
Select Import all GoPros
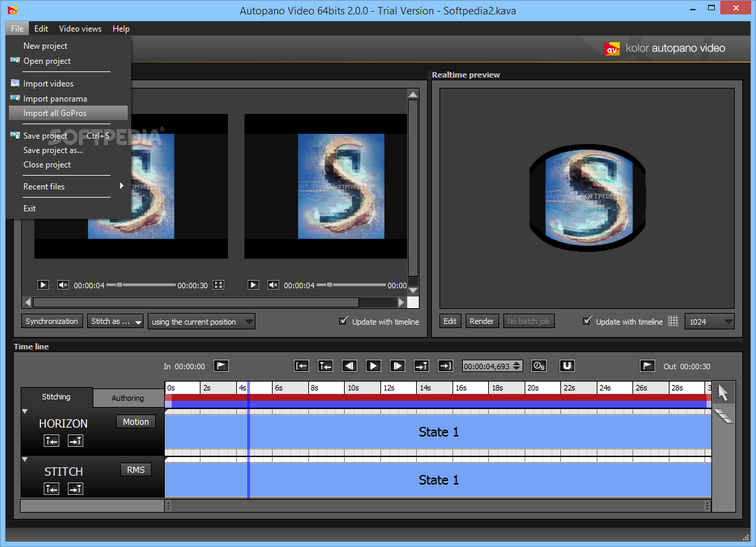[69, 113]
